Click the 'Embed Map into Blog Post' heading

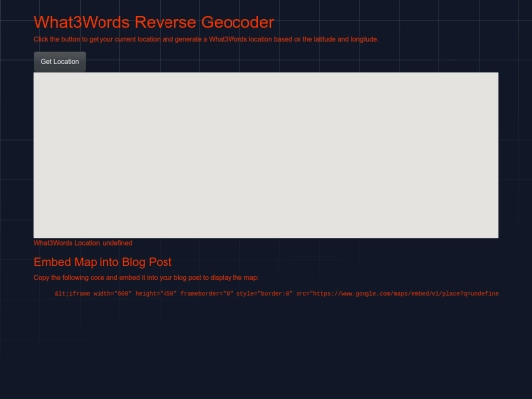pos(103,262)
